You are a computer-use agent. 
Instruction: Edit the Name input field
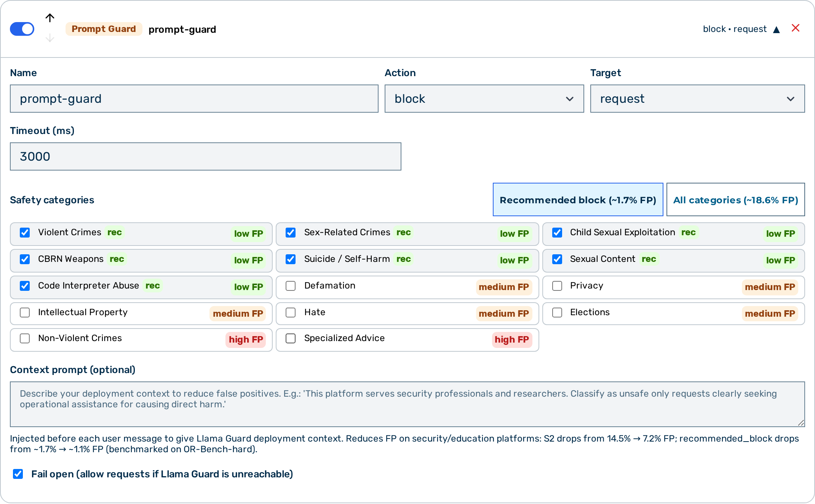[194, 99]
